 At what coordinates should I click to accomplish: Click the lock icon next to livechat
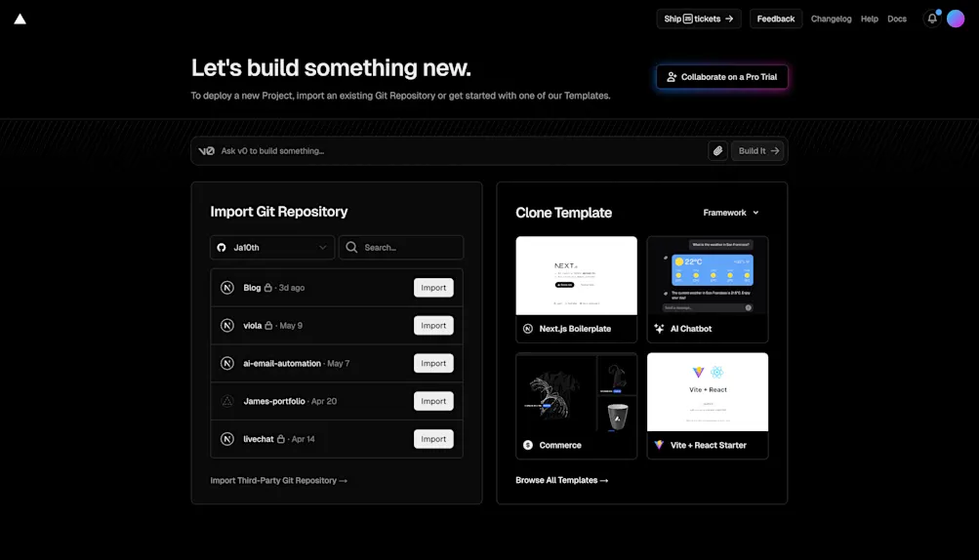[x=281, y=439]
